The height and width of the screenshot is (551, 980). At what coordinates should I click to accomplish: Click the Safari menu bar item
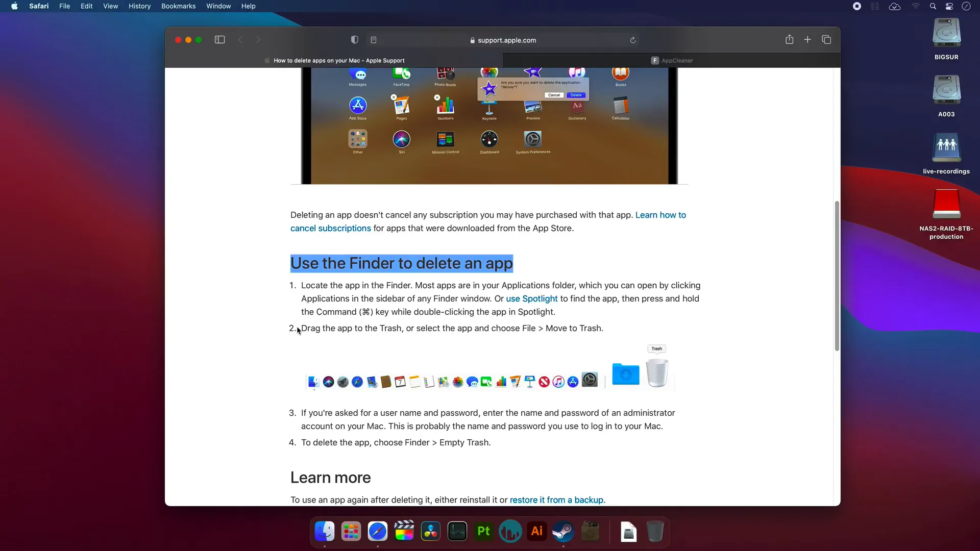(38, 6)
